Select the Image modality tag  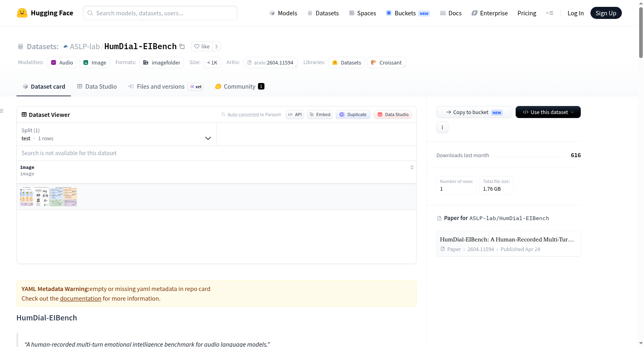(95, 62)
